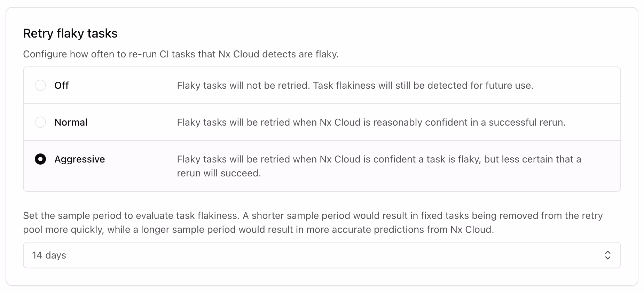Viewport: 644px width, 293px height.
Task: Click the Aggressive label text
Action: (x=79, y=159)
